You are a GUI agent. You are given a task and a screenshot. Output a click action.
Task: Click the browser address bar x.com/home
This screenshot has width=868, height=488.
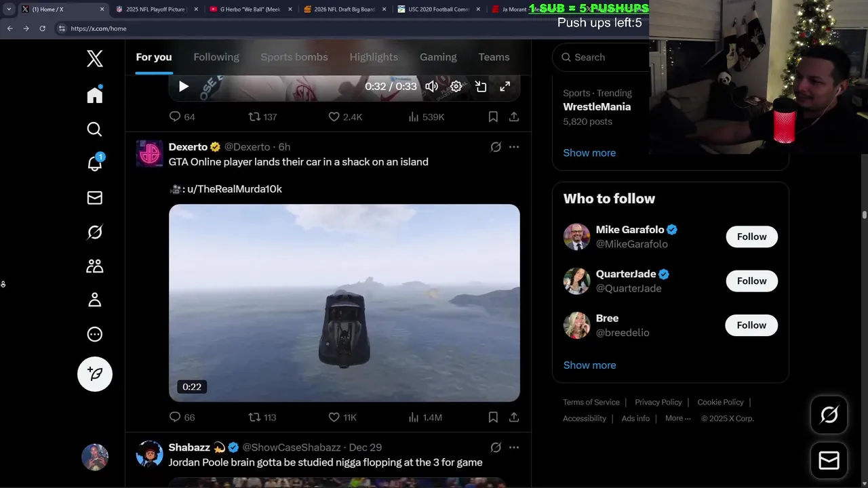click(98, 28)
